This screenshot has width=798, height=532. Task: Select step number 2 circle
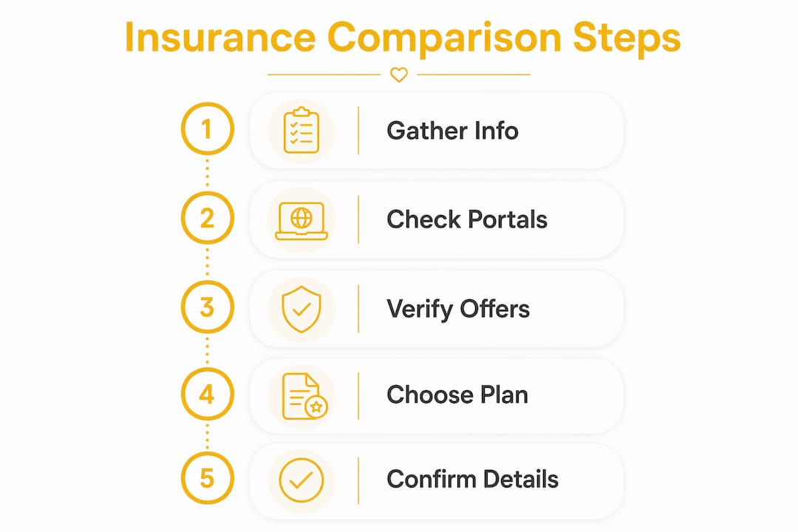click(207, 218)
